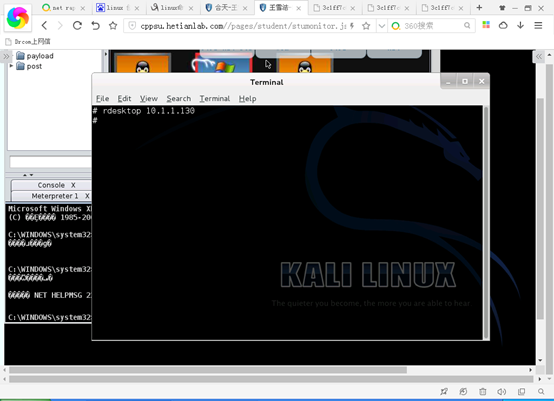Close the active '王雪洁' tab
This screenshot has height=401, width=554.
(x=299, y=8)
